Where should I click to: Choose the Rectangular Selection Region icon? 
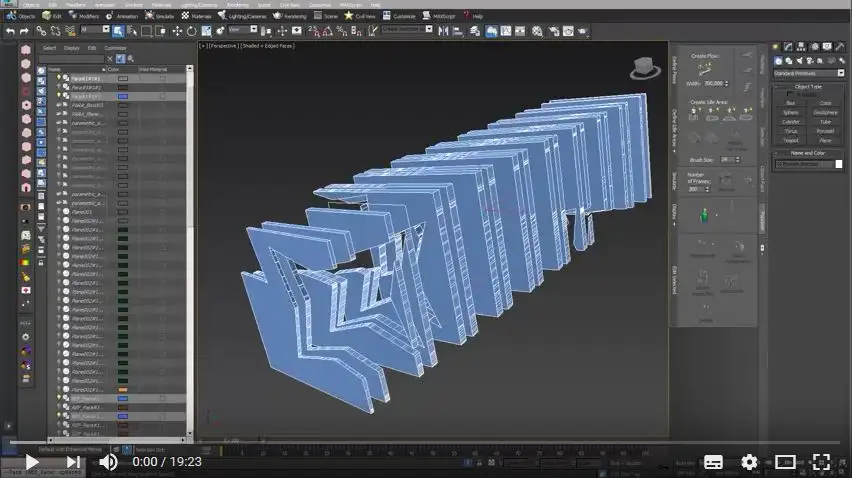pyautogui.click(x=146, y=32)
